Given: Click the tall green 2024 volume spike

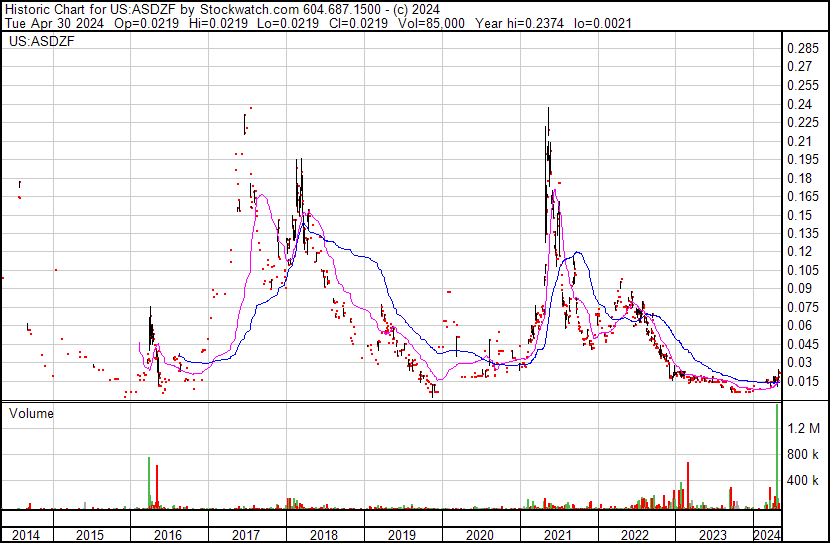Looking at the screenshot, I should [x=777, y=457].
